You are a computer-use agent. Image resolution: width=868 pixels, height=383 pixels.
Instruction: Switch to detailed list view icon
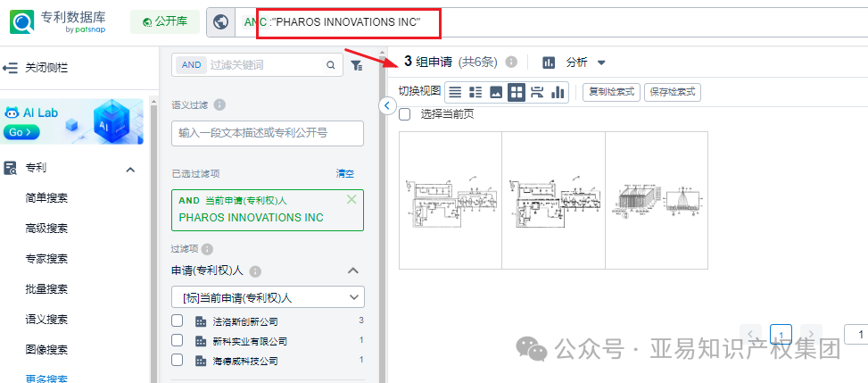tap(475, 93)
